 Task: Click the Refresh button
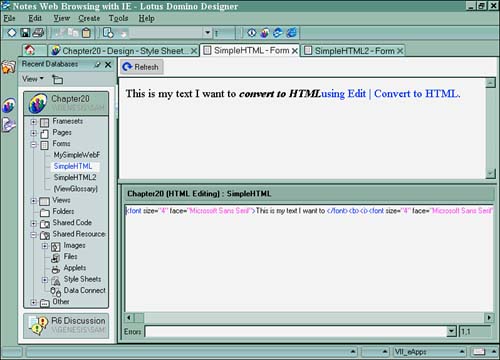click(x=141, y=67)
